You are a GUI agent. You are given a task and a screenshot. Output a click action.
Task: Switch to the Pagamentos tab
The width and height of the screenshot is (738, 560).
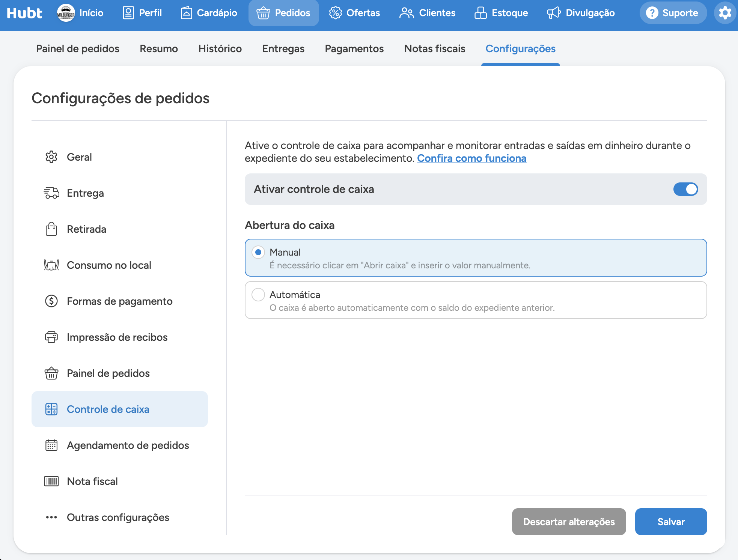point(354,49)
